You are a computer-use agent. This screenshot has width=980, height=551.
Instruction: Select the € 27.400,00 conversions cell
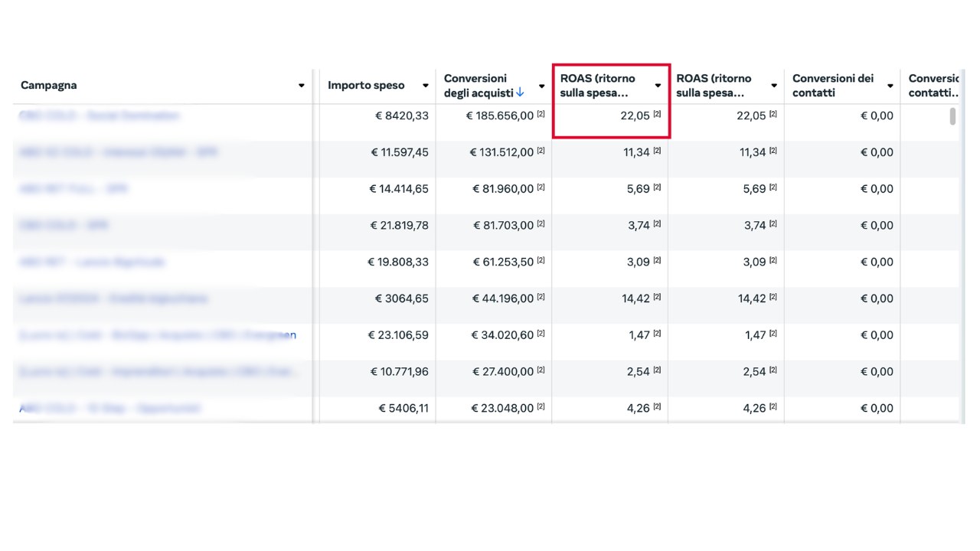click(x=502, y=372)
